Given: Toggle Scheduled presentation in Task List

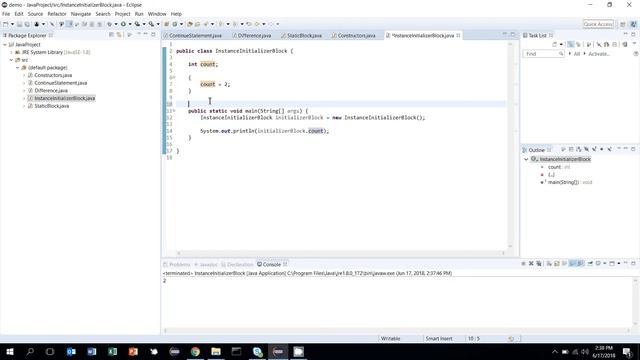Looking at the screenshot, I should [x=578, y=44].
